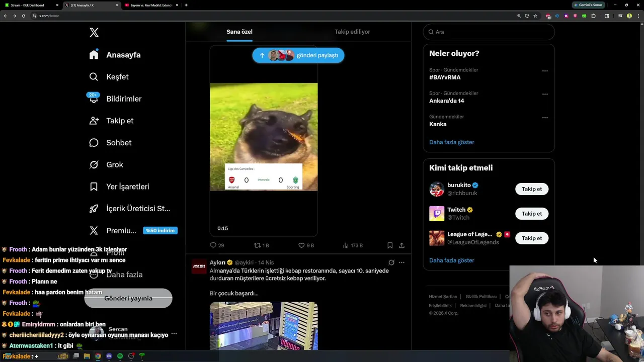This screenshot has width=644, height=362.
Task: Open Gizlilik Politikası footer link
Action: point(481,297)
